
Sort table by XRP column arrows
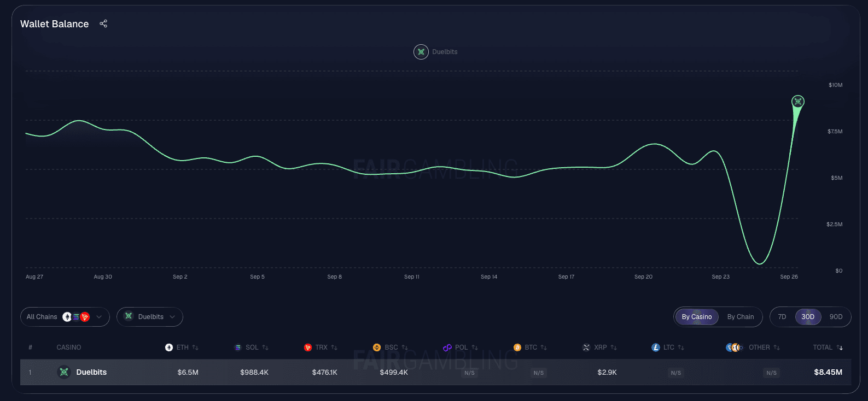[x=614, y=347]
